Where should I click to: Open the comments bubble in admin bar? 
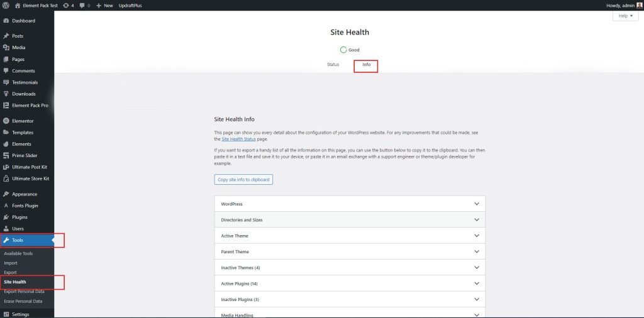(82, 5)
